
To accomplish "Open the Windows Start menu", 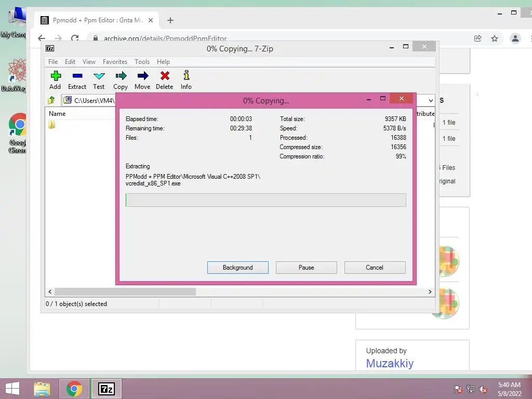I will [x=12, y=389].
